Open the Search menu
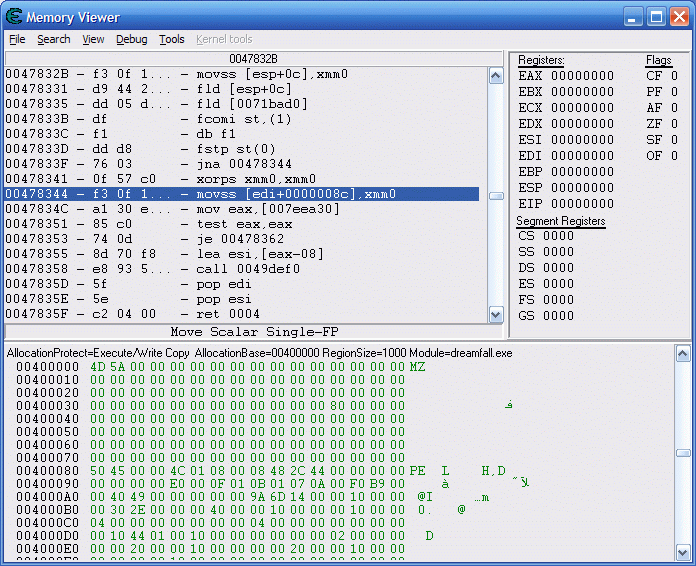The height and width of the screenshot is (566, 696). click(54, 39)
